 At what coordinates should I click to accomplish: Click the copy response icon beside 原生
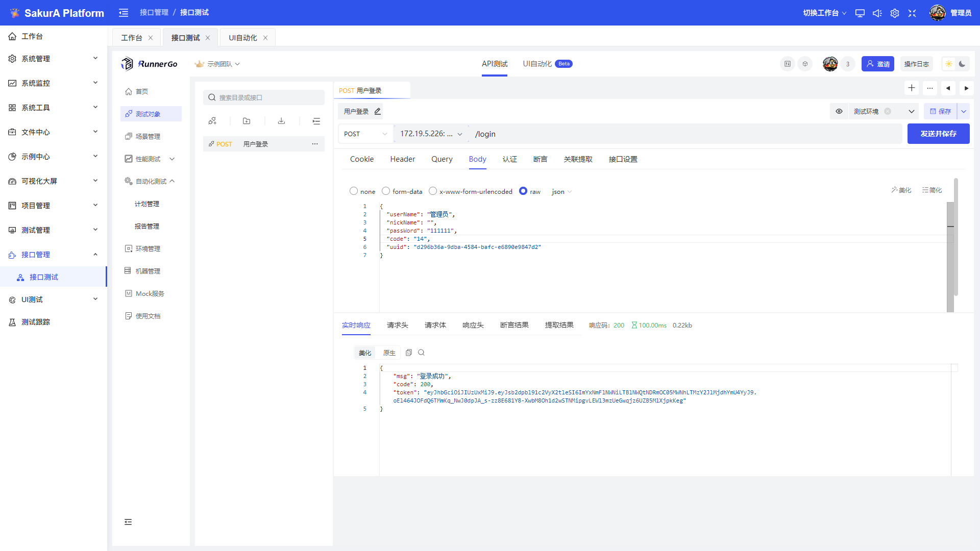[409, 353]
